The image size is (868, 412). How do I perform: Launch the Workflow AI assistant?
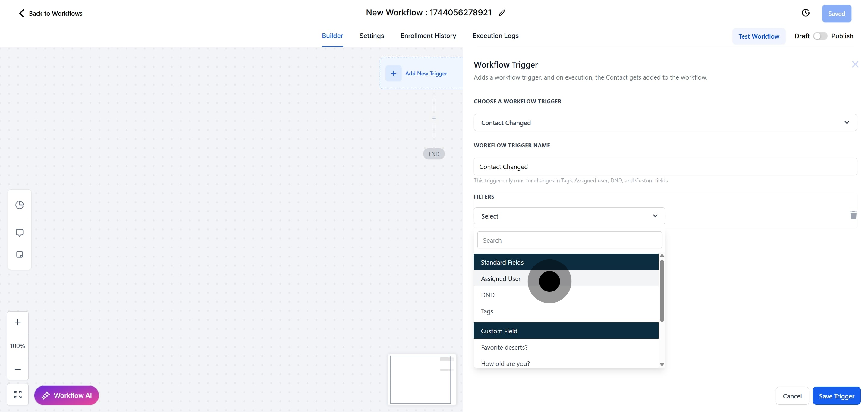point(66,395)
